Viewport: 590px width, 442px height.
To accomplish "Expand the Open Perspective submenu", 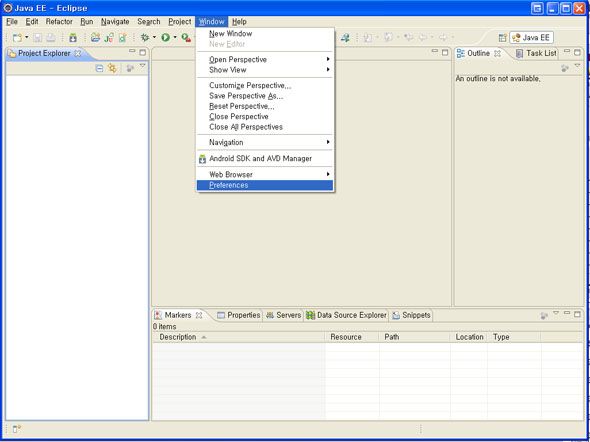I will (x=265, y=59).
